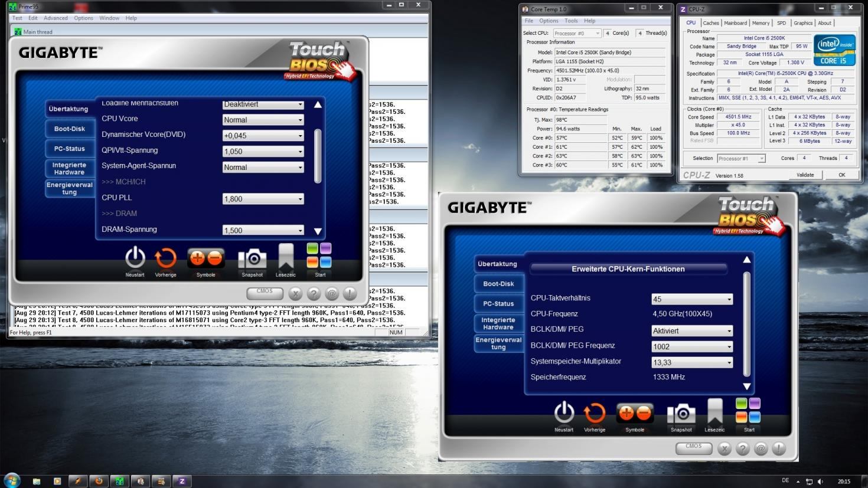Click Lesezeichen bookmark icon in left TouchBIOS window

coord(286,257)
